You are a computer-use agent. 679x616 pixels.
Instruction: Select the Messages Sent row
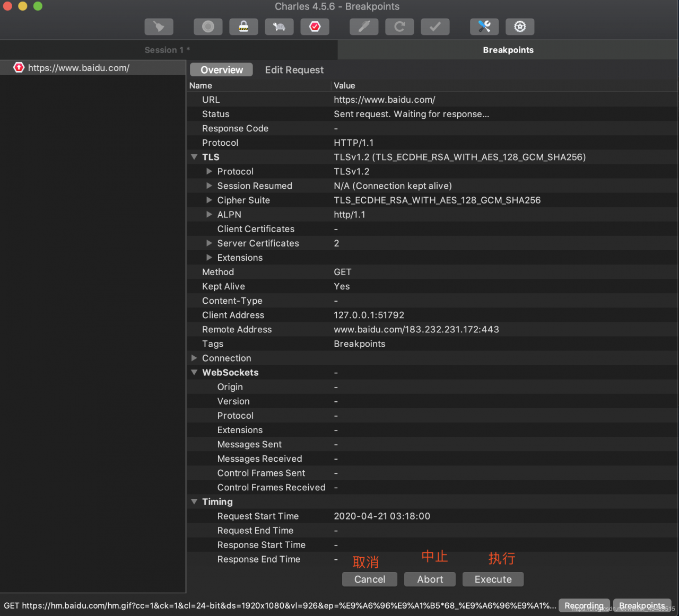click(x=432, y=444)
